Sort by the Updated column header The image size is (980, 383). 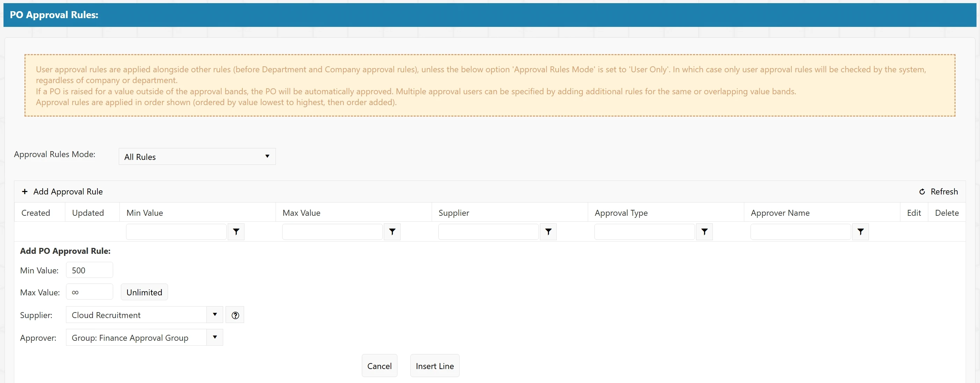click(x=88, y=213)
